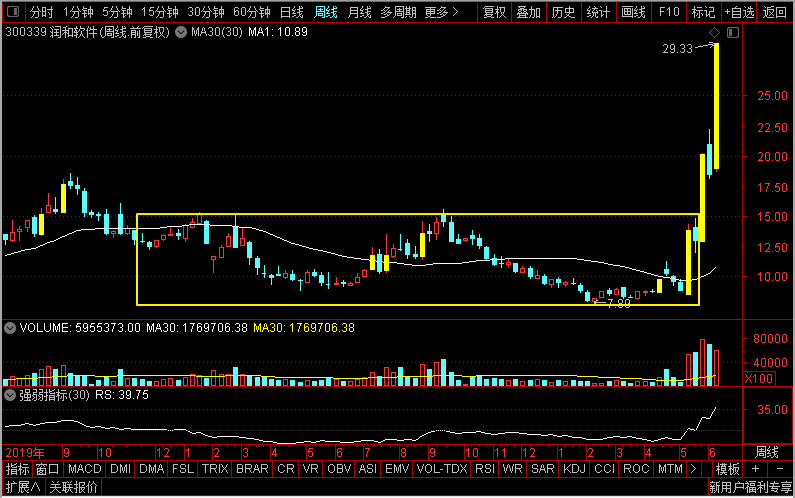Zoom in with the plus button
This screenshot has width=795, height=498.
point(755,469)
